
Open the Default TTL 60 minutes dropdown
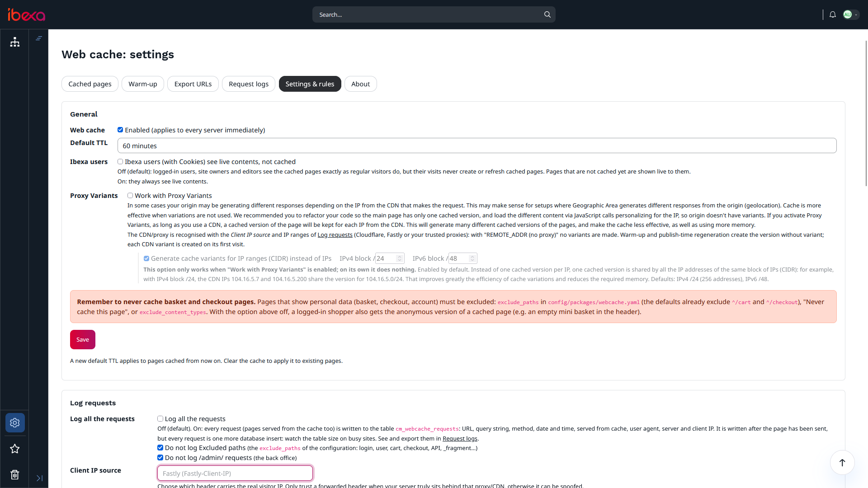(477, 145)
